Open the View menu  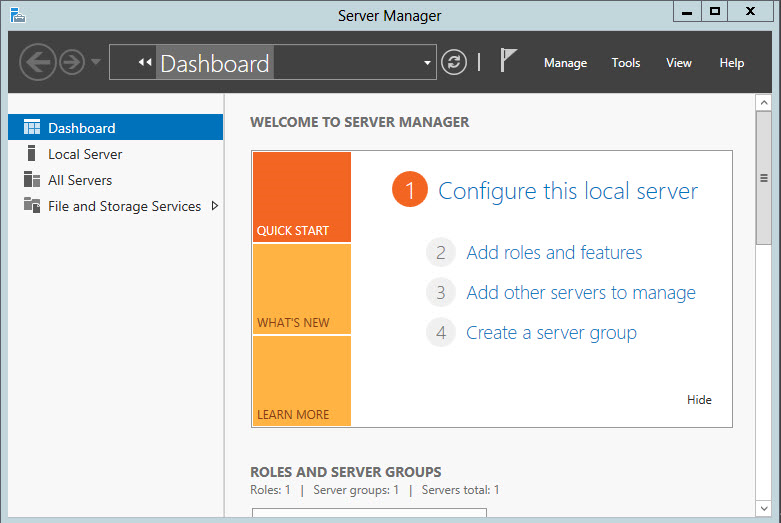[x=678, y=63]
